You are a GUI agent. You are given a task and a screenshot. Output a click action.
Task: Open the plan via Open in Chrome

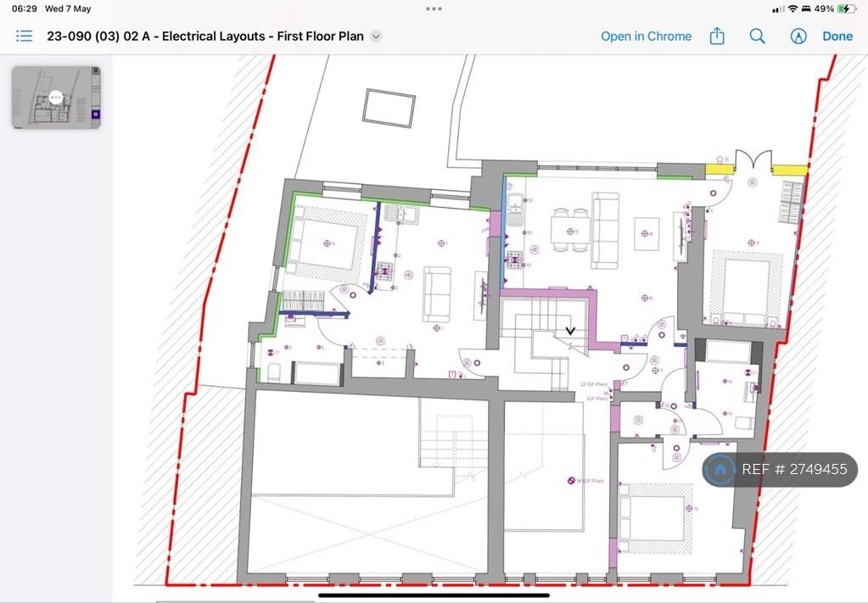[646, 36]
